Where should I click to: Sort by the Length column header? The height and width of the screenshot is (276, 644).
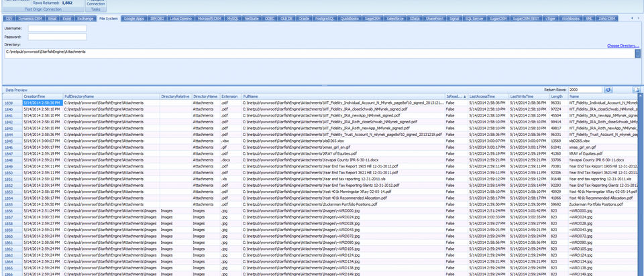[559, 96]
